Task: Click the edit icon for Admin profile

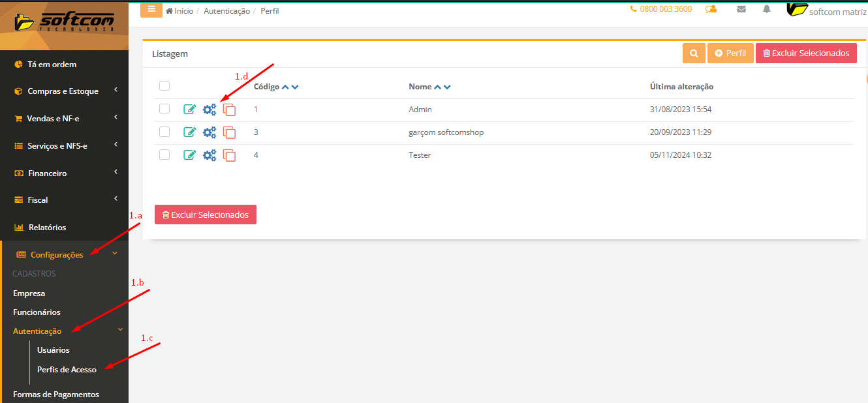Action: pyautogui.click(x=189, y=110)
